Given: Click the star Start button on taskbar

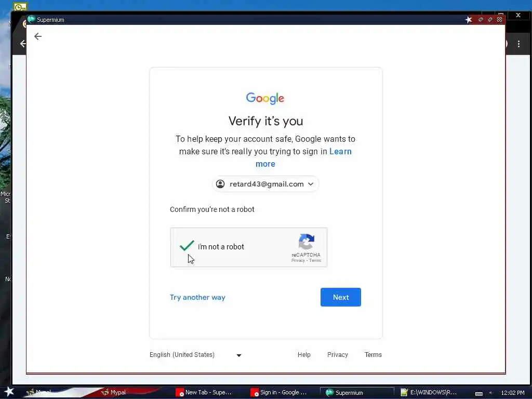Looking at the screenshot, I should tap(8, 392).
